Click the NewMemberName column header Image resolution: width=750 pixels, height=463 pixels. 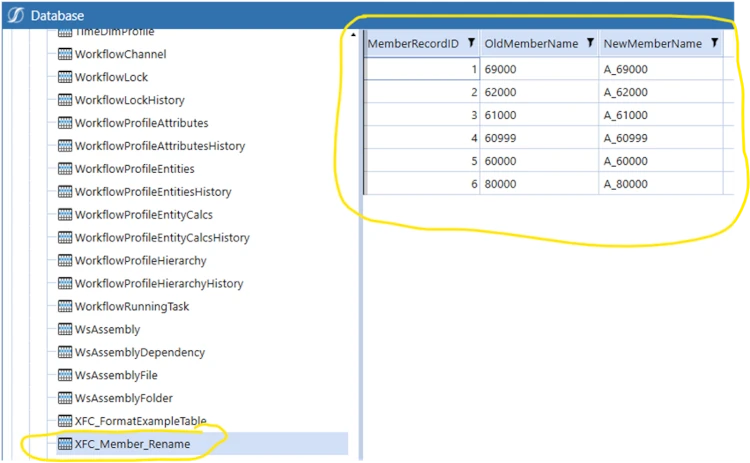652,44
